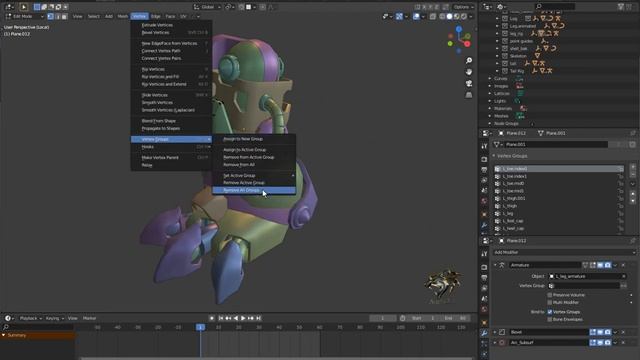Enable the Bone Envelopes checkbox

(x=550, y=319)
